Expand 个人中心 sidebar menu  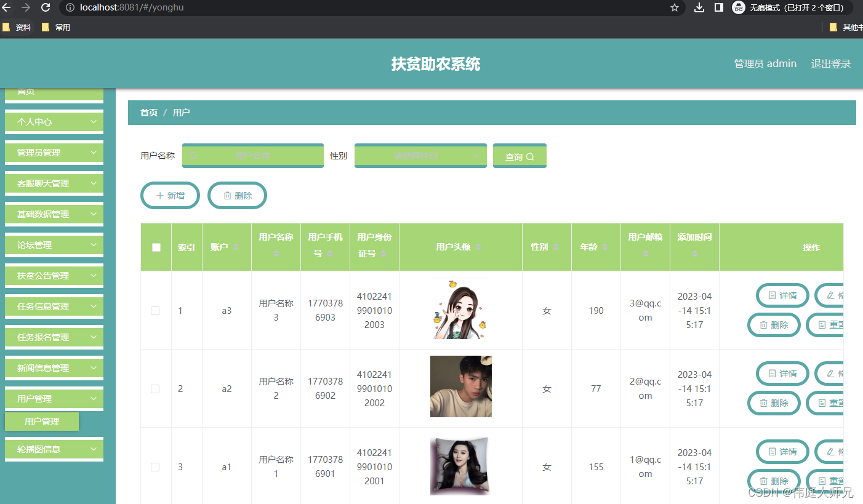(54, 122)
